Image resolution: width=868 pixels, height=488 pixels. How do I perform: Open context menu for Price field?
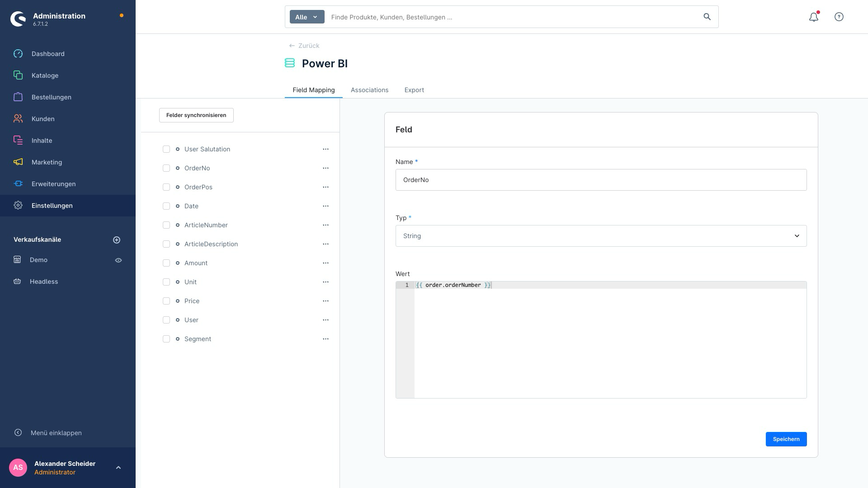click(x=325, y=301)
